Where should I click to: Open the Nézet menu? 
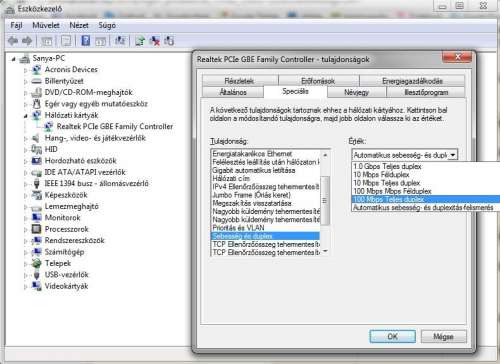coord(79,25)
